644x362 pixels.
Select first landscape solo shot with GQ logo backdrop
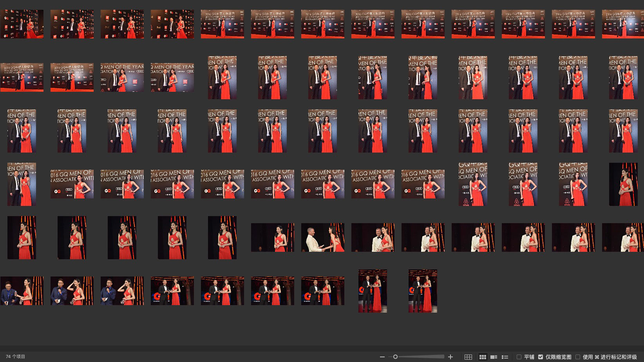72,184
